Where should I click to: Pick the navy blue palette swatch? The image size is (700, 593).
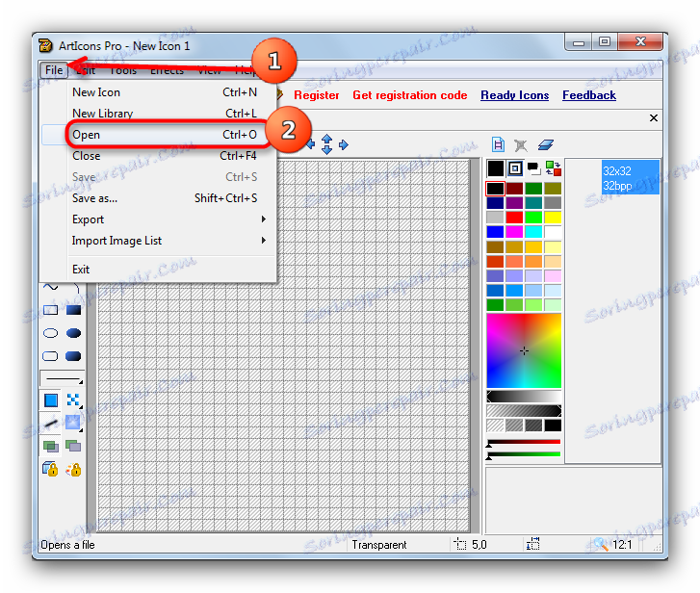point(495,203)
